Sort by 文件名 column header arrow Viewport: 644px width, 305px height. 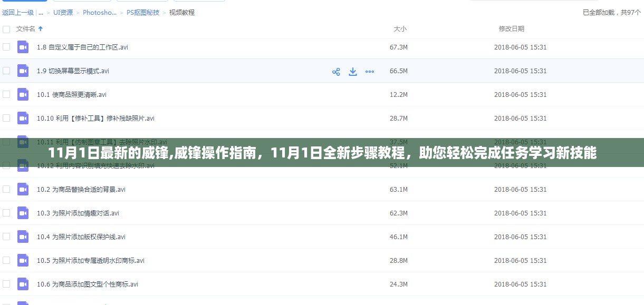click(41, 28)
